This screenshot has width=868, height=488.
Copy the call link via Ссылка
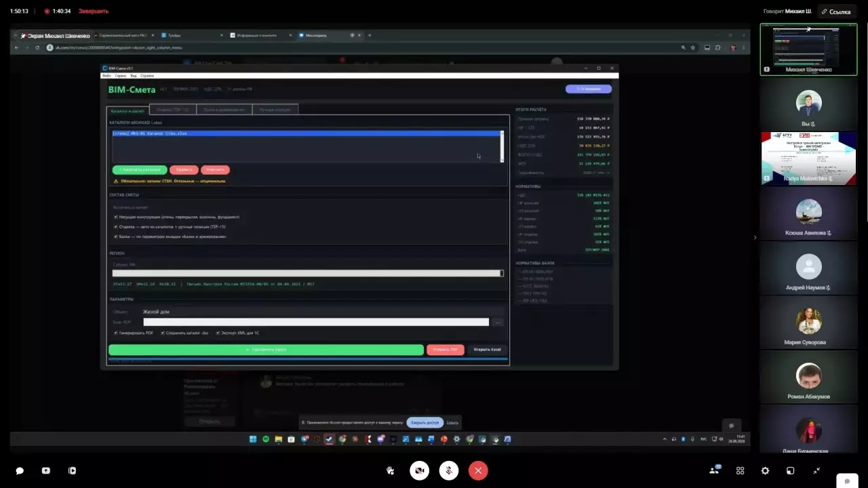(835, 12)
